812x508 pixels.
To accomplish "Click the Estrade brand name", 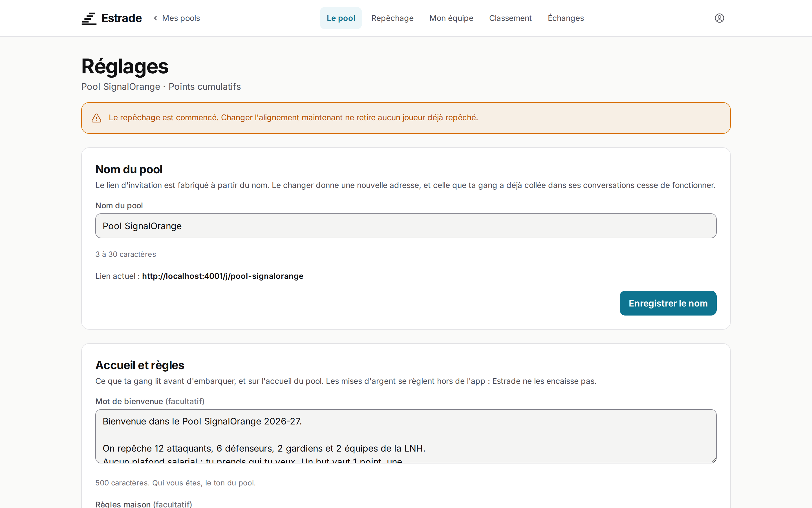I will click(122, 18).
